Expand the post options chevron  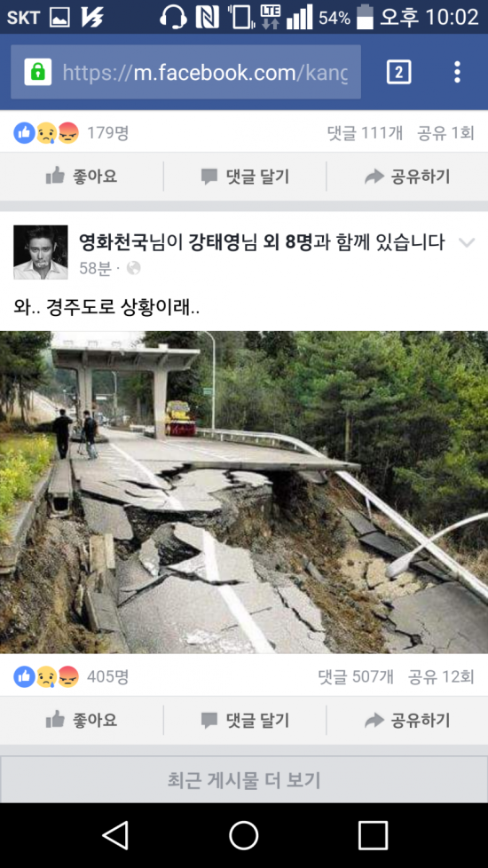tap(467, 242)
